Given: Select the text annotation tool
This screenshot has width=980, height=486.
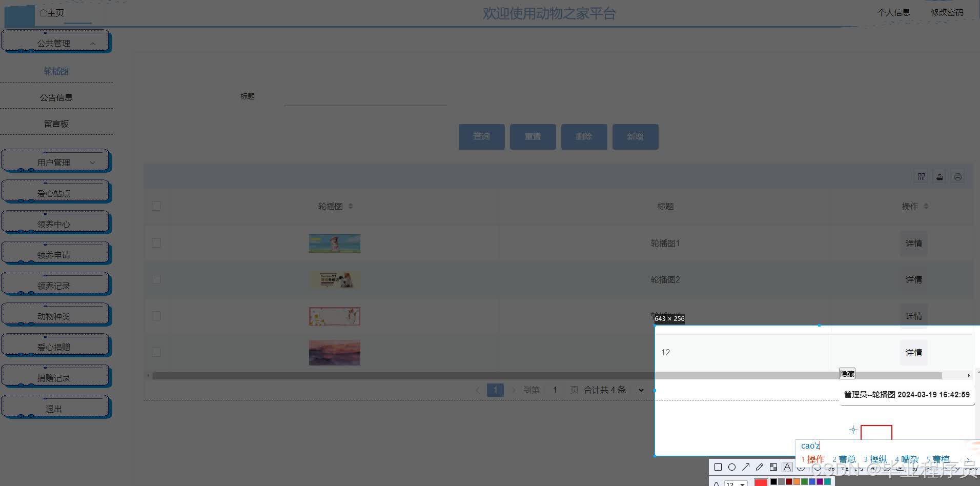Looking at the screenshot, I should pyautogui.click(x=787, y=467).
